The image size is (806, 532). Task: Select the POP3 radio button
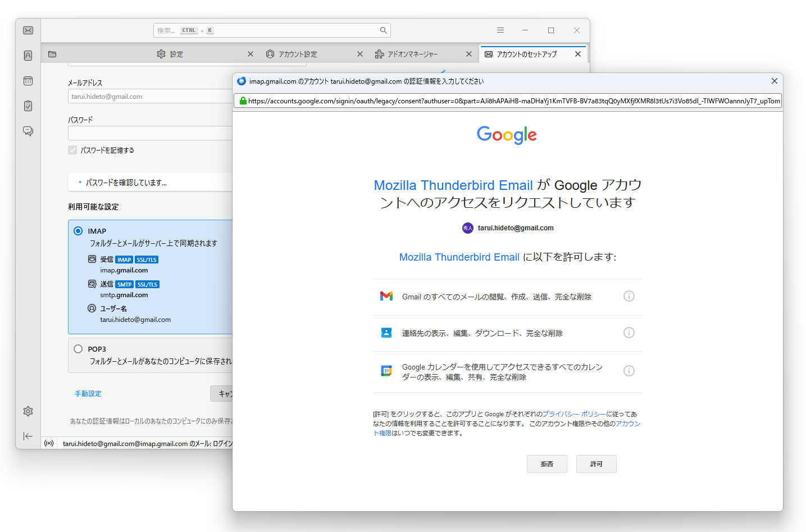point(77,348)
